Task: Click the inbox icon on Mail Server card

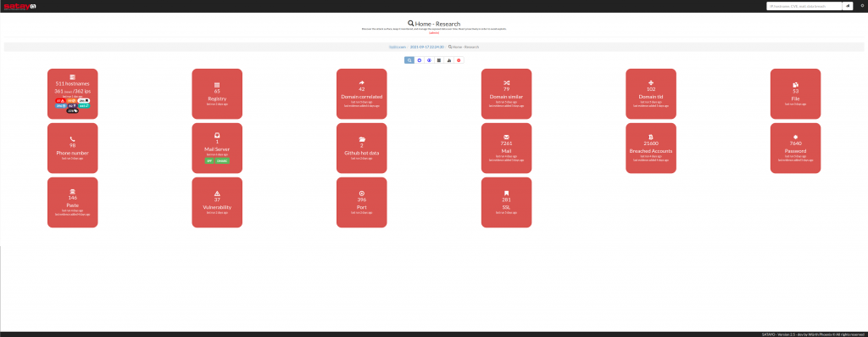Action: pos(217,135)
